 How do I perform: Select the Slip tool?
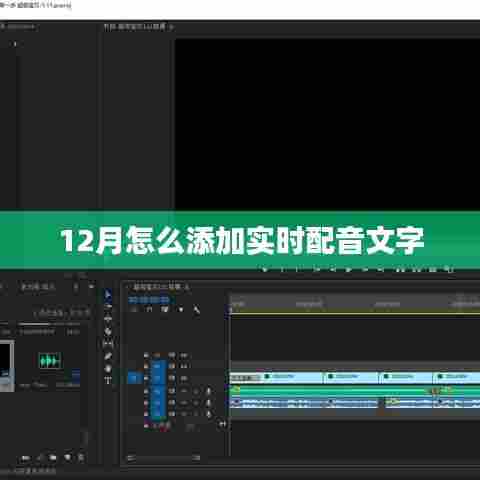[108, 344]
